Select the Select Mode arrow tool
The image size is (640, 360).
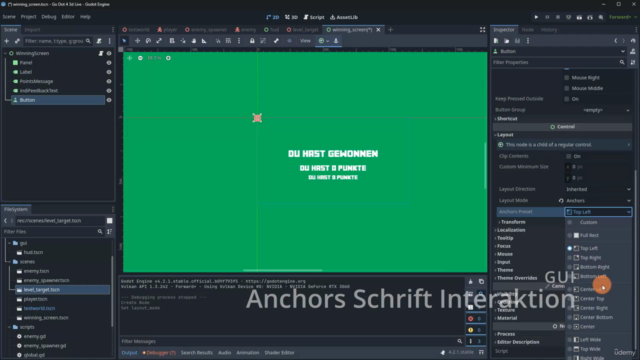coord(124,41)
